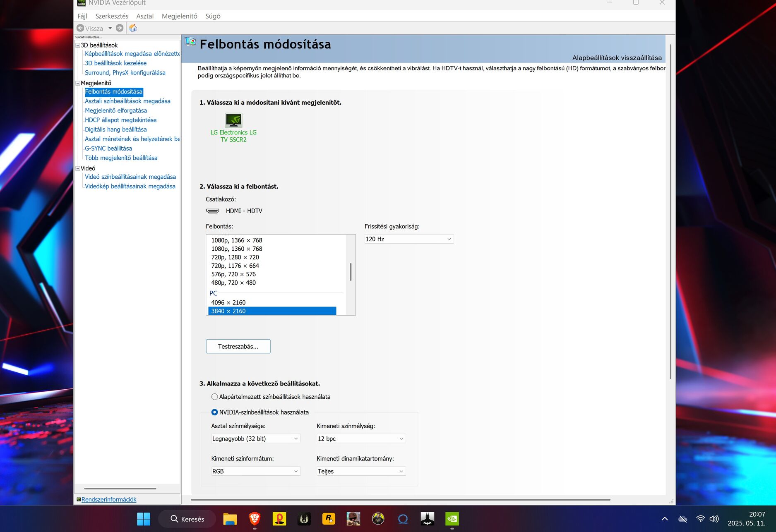Open the Fájl menu
The height and width of the screenshot is (532, 776).
pos(82,16)
